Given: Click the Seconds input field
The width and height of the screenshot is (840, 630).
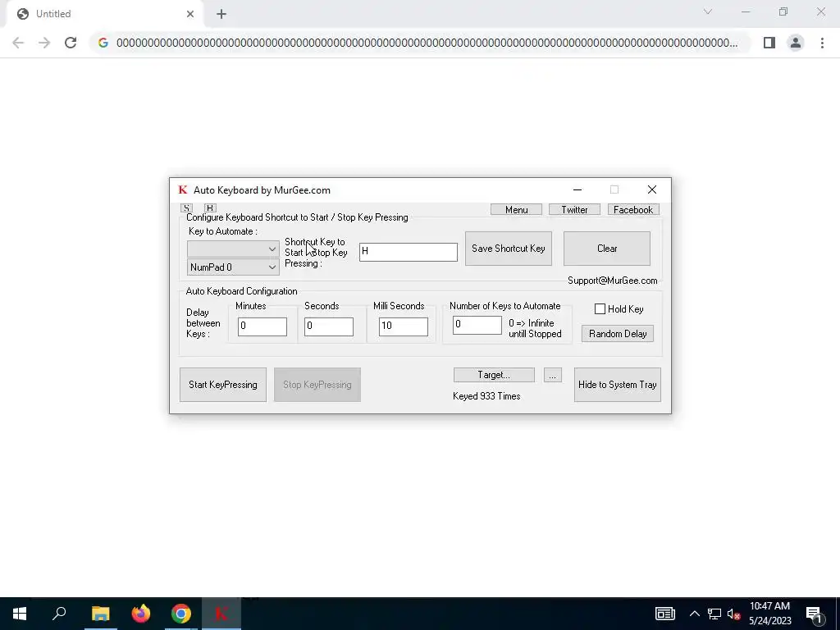Looking at the screenshot, I should [x=328, y=326].
